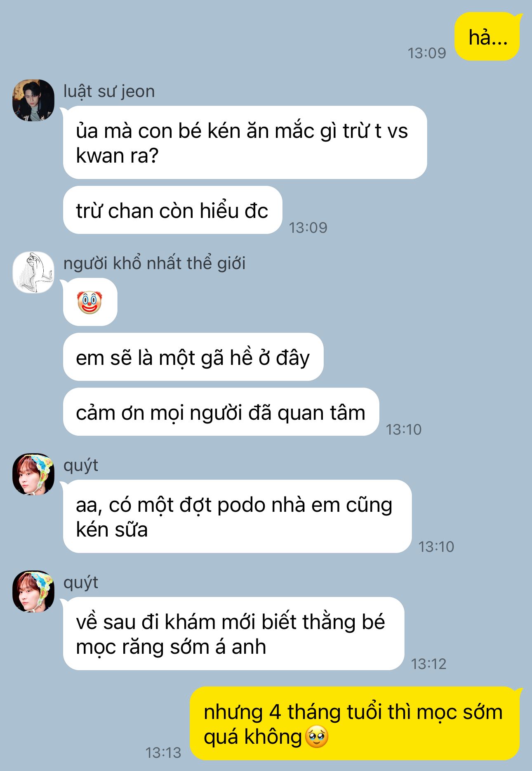Select the message 'về sau đi khám mới biết'

(x=234, y=634)
